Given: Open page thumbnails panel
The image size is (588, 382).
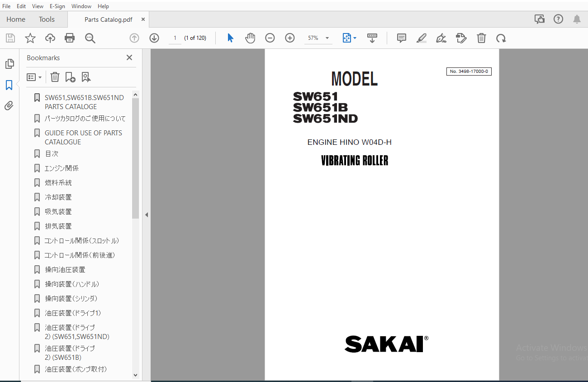Looking at the screenshot, I should 9,64.
